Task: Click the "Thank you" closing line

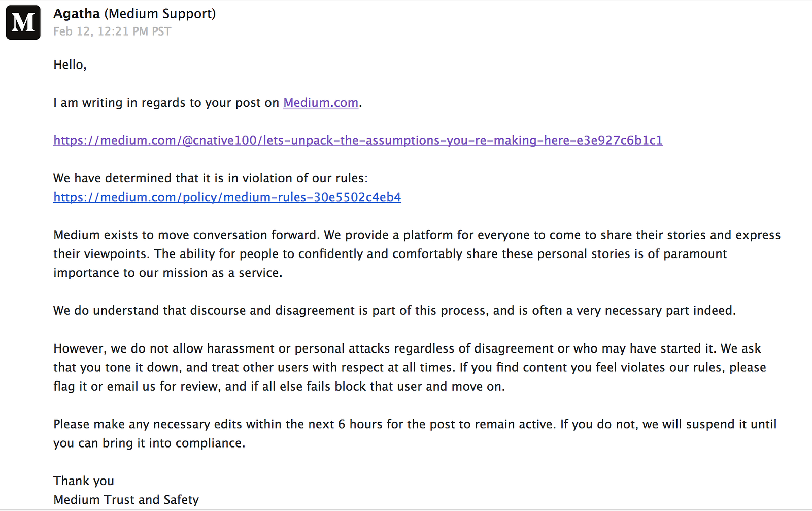Action: (84, 481)
